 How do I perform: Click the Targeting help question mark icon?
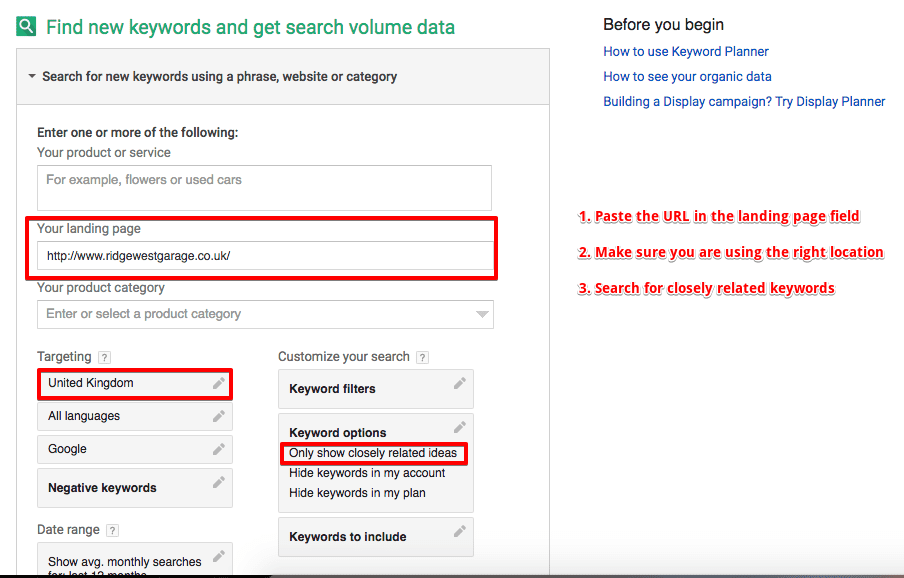click(105, 357)
